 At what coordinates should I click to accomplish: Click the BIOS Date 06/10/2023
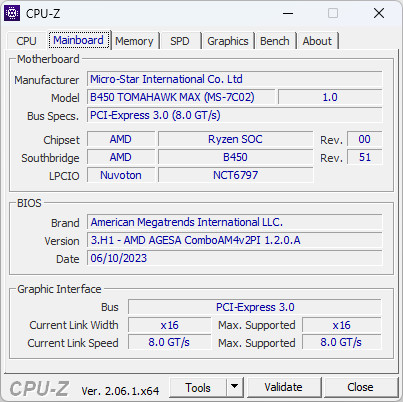point(235,258)
